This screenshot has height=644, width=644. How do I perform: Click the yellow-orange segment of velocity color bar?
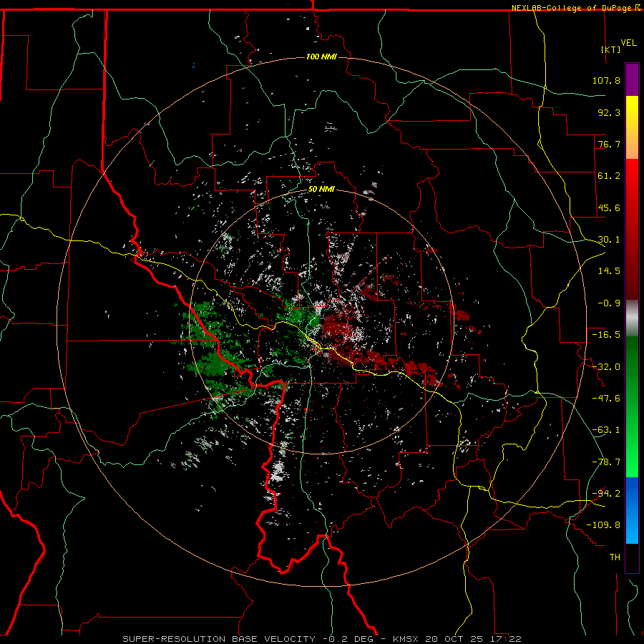pos(632,127)
